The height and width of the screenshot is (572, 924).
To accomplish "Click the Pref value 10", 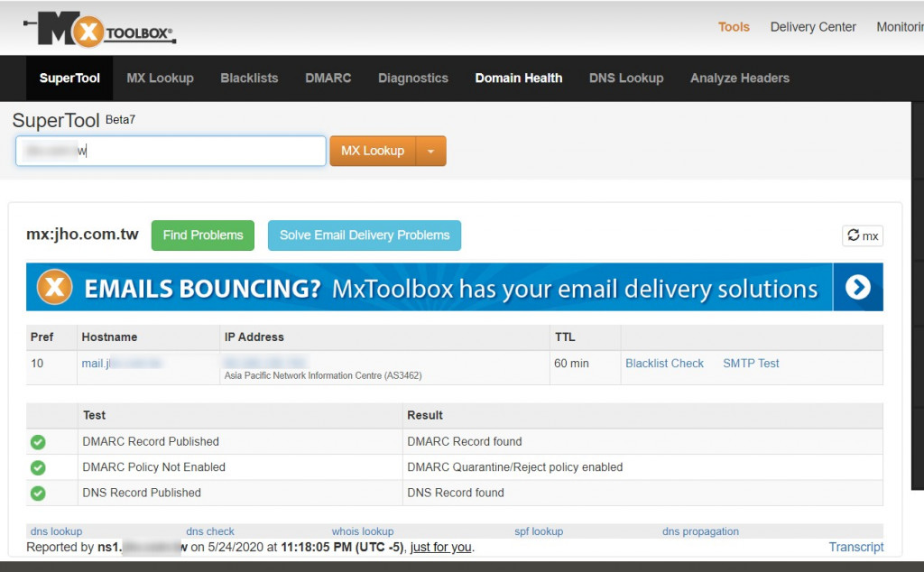I will click(37, 364).
